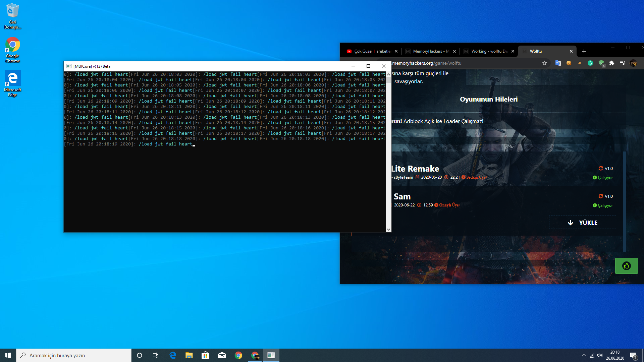Open the AdGuard shield extension

[601, 63]
